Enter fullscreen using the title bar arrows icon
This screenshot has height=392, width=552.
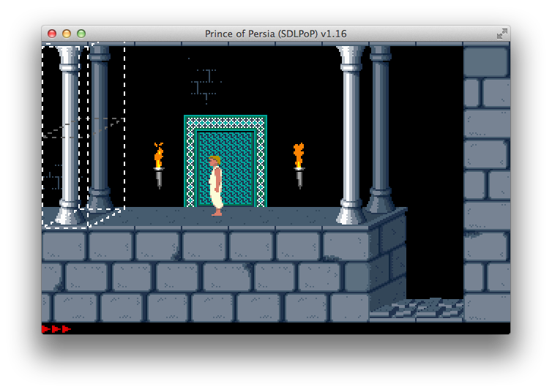[502, 34]
